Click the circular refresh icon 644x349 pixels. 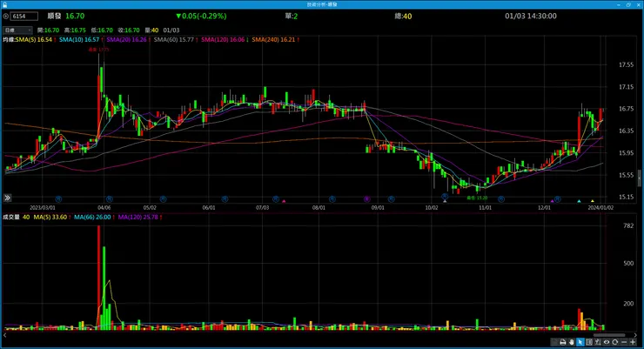point(615,342)
